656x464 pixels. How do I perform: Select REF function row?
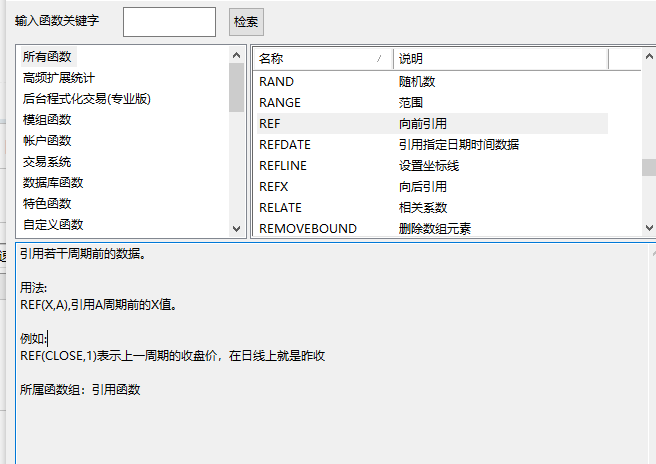[432, 123]
